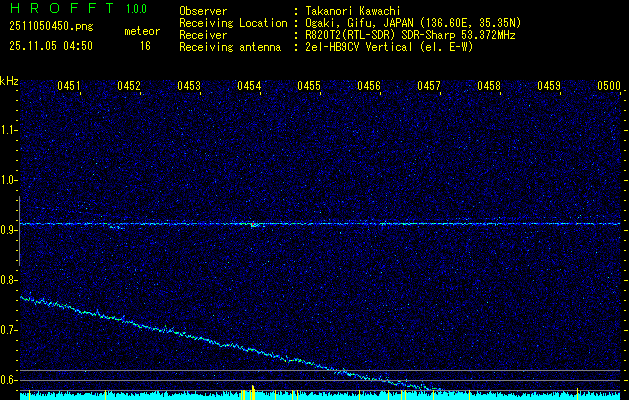Click the 0.9 frequency axis label
Screen dimensions: 629x400
(x=9, y=230)
